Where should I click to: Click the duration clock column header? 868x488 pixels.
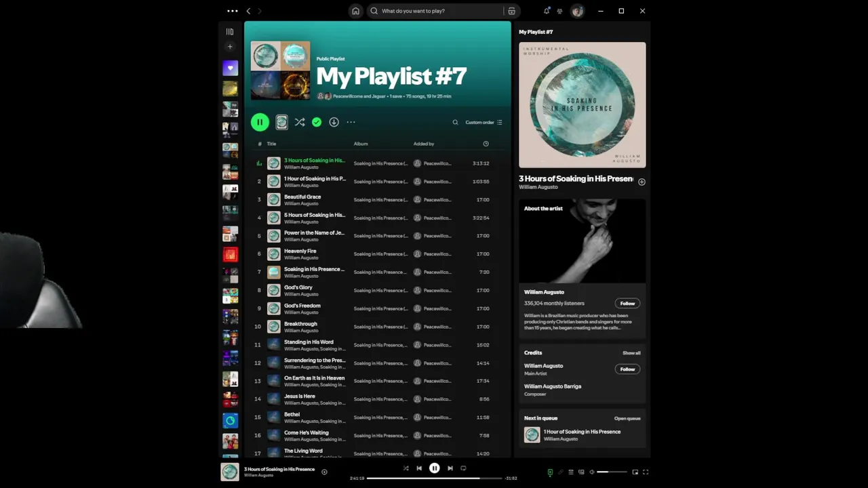[486, 144]
